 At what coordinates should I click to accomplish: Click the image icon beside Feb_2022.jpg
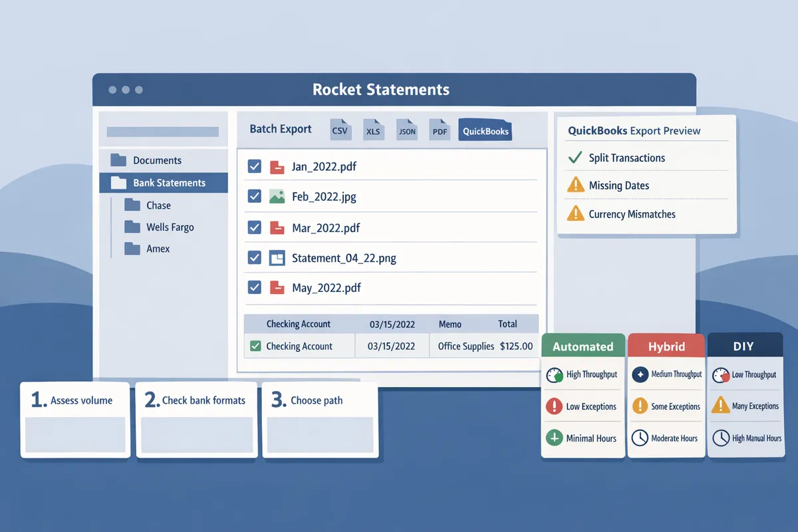click(x=277, y=196)
